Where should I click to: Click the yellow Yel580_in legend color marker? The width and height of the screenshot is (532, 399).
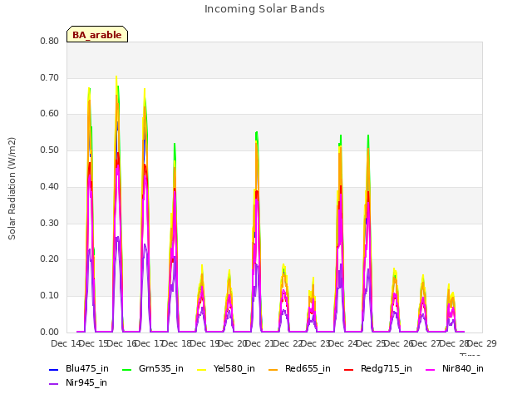pos(202,369)
